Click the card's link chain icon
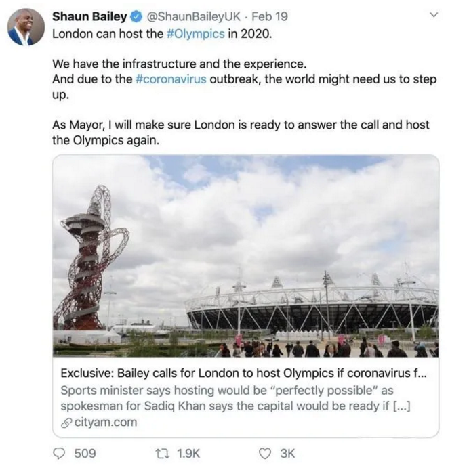This screenshot has height=476, width=469. (x=66, y=423)
